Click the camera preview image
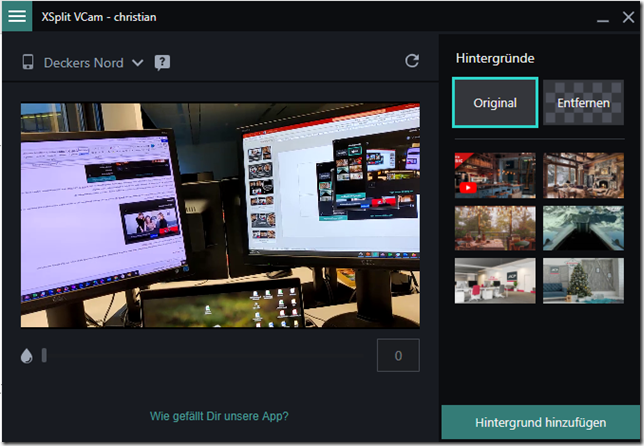 [220, 215]
